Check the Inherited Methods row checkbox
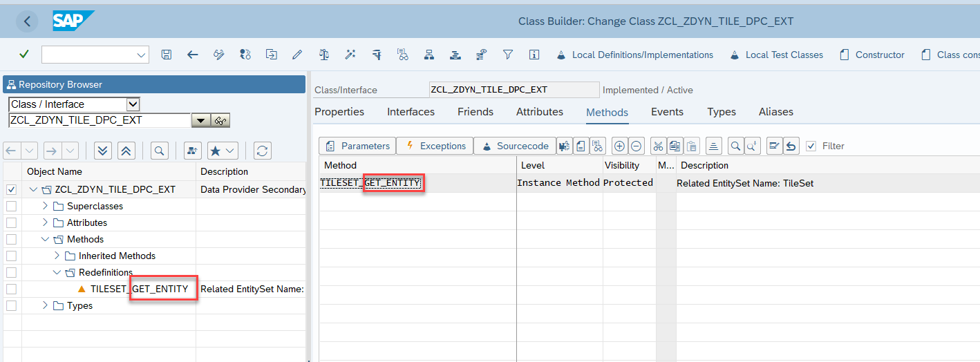This screenshot has height=362, width=980. pos(11,256)
